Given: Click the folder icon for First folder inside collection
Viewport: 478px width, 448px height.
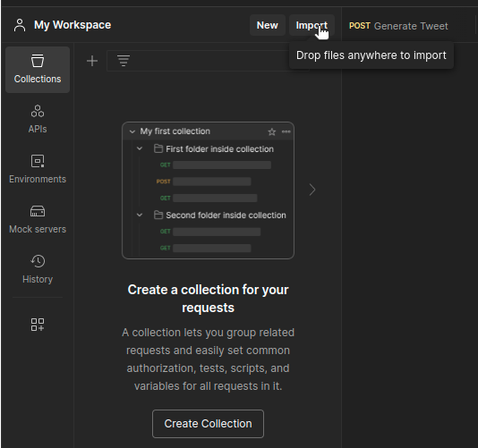Looking at the screenshot, I should (158, 148).
